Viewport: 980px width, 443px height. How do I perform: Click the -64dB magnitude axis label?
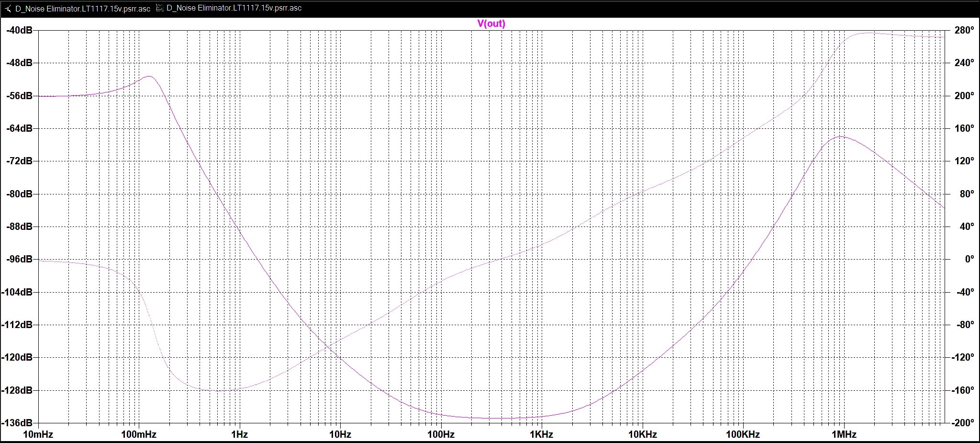[x=20, y=128]
